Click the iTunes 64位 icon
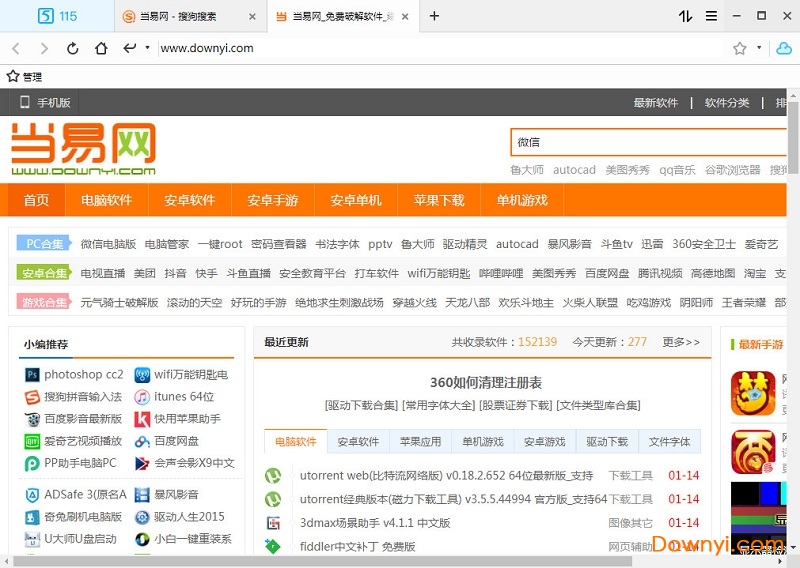 click(143, 397)
